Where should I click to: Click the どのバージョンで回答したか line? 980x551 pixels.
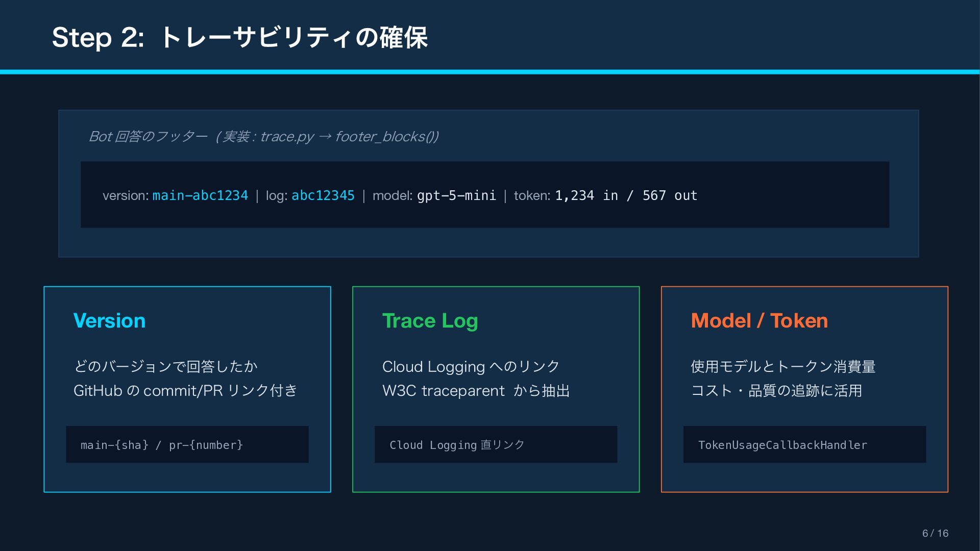click(x=165, y=366)
